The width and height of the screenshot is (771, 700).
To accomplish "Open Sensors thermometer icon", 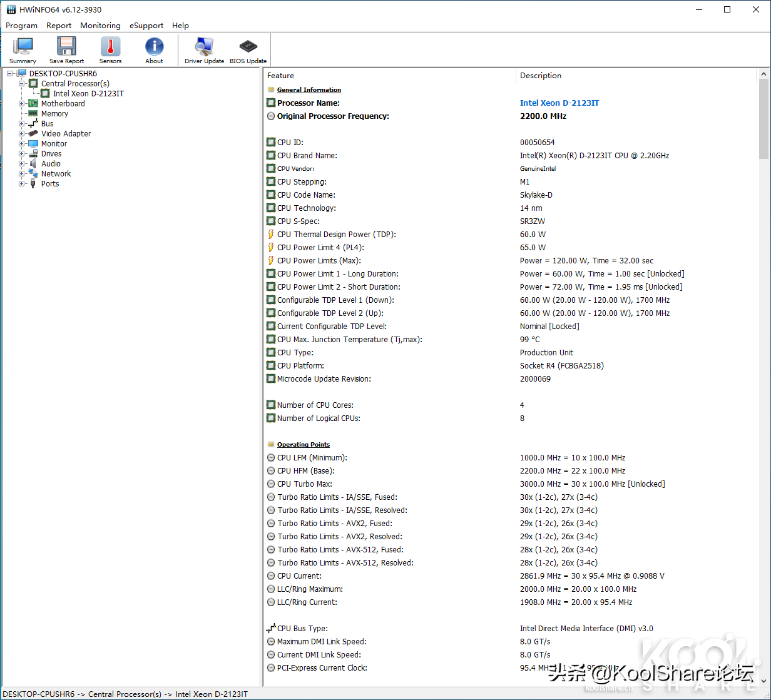I will tap(110, 50).
